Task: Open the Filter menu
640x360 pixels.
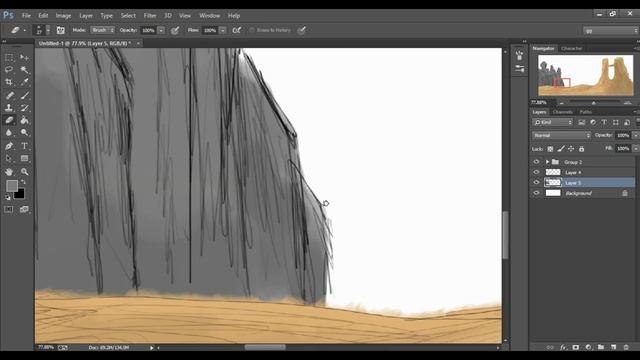Action: tap(150, 16)
